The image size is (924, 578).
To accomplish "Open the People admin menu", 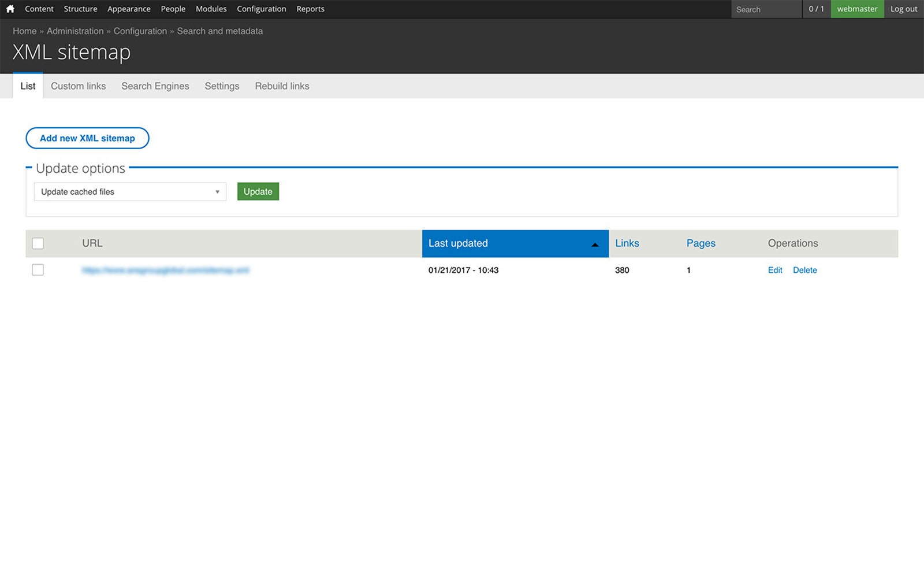I will coord(173,9).
